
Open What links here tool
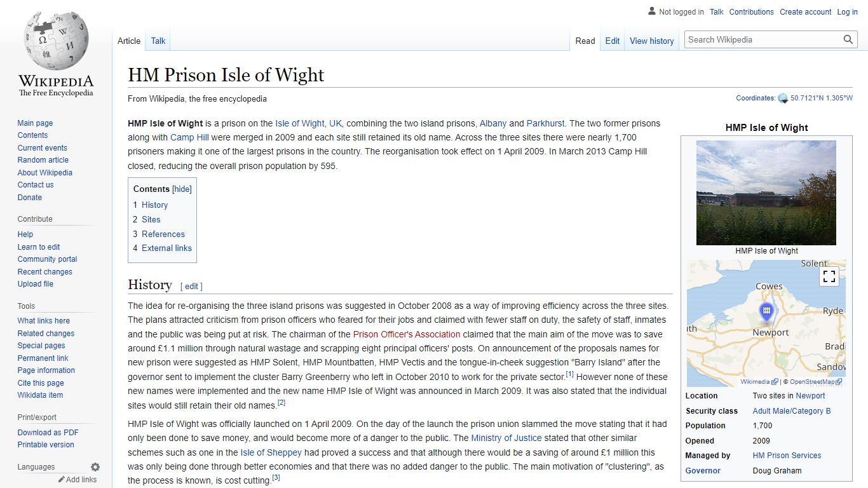(x=43, y=321)
